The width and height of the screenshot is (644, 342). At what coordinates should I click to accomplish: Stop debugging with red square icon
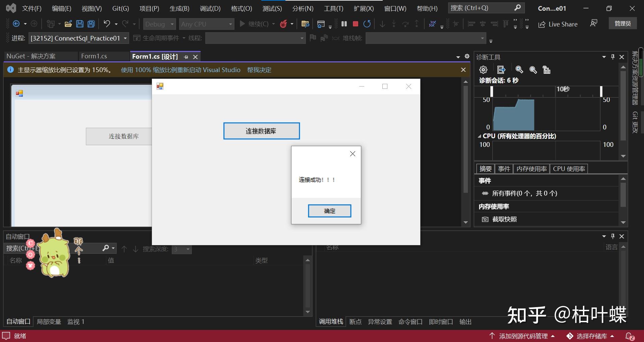[356, 24]
